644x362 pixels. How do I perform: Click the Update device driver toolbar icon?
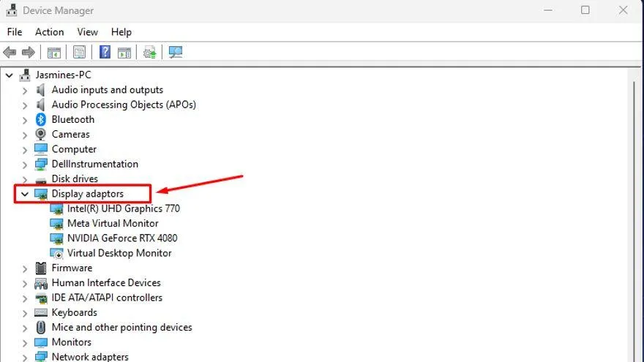[x=149, y=53]
